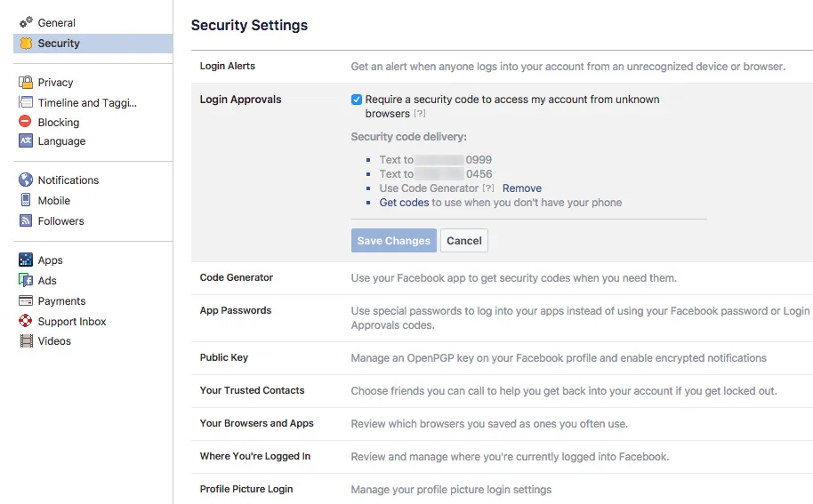Click the Notifications globe icon
The width and height of the screenshot is (813, 504).
pos(26,180)
